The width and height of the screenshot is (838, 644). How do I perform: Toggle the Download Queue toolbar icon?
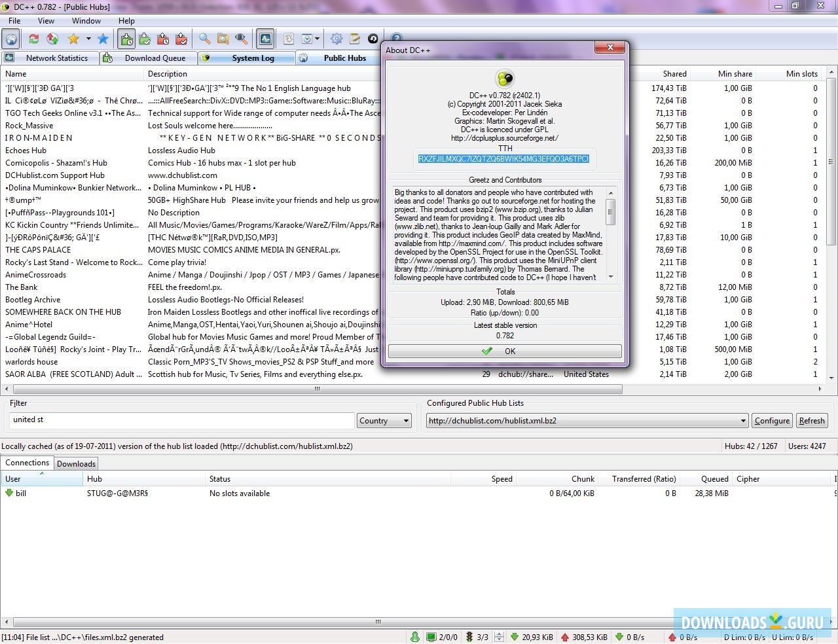[x=127, y=39]
